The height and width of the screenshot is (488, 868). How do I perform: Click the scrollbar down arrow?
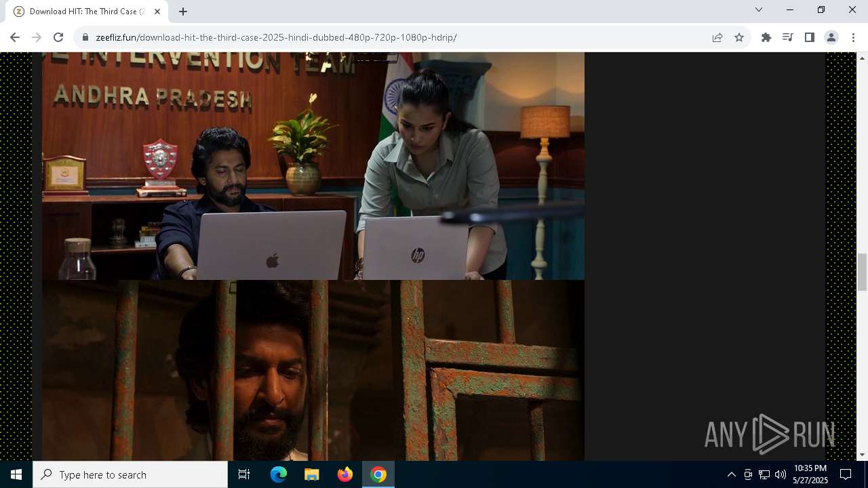click(862, 455)
